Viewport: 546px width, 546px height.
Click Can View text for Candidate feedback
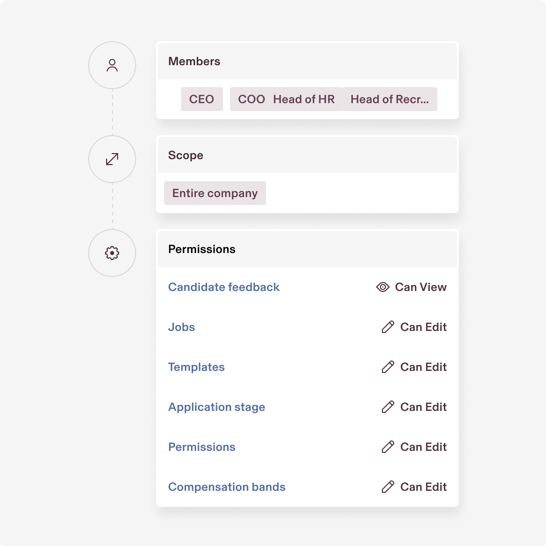click(x=421, y=287)
